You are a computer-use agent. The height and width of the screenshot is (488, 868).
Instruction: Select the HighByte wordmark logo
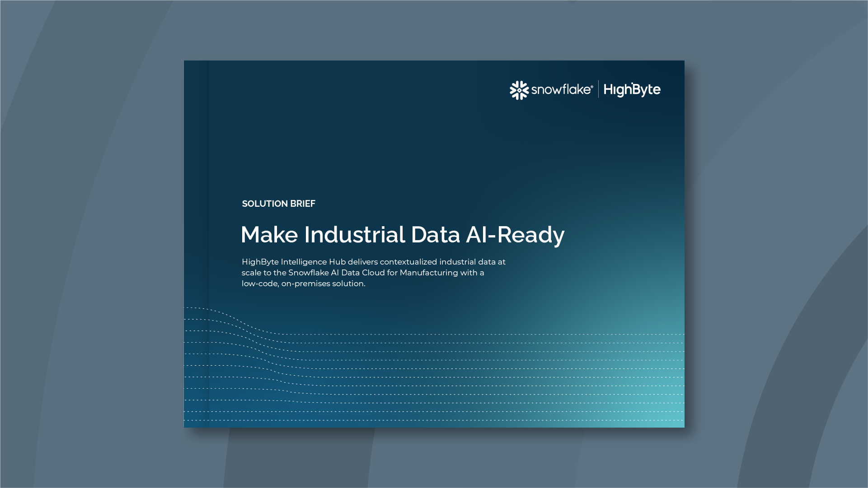(633, 89)
